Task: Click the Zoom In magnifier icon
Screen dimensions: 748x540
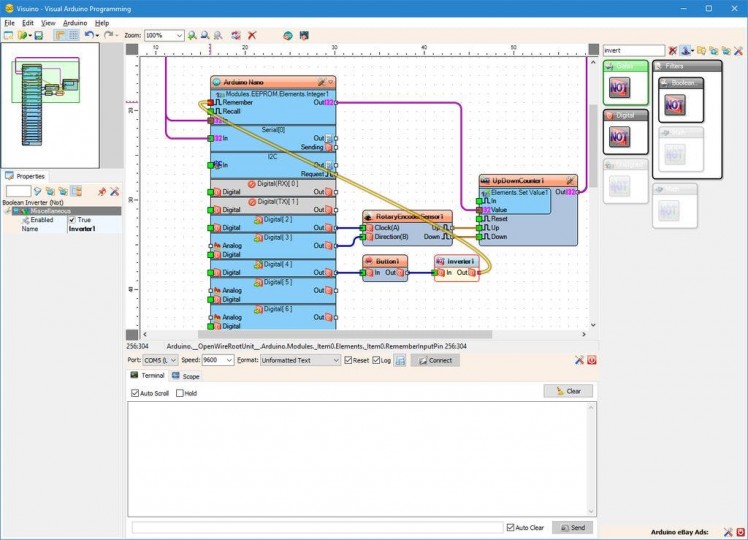Action: (192, 35)
